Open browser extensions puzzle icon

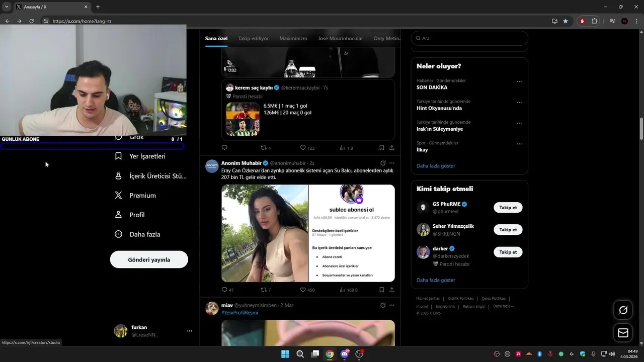pos(594,21)
